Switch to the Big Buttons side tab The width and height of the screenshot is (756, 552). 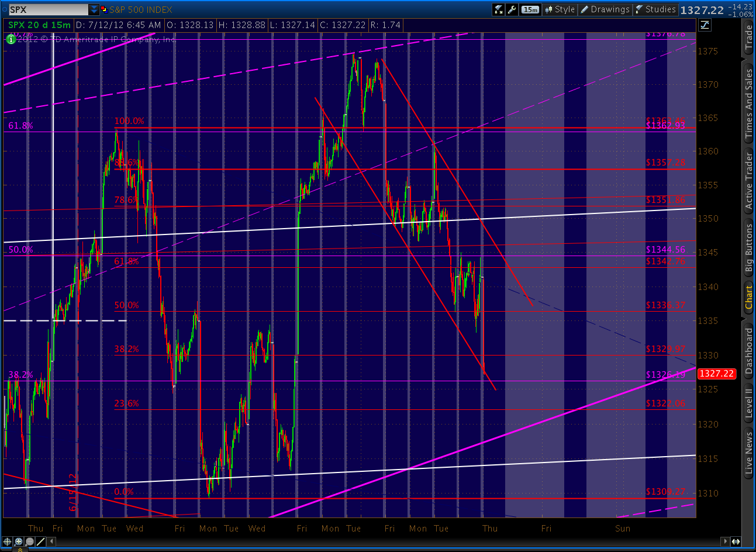[748, 249]
